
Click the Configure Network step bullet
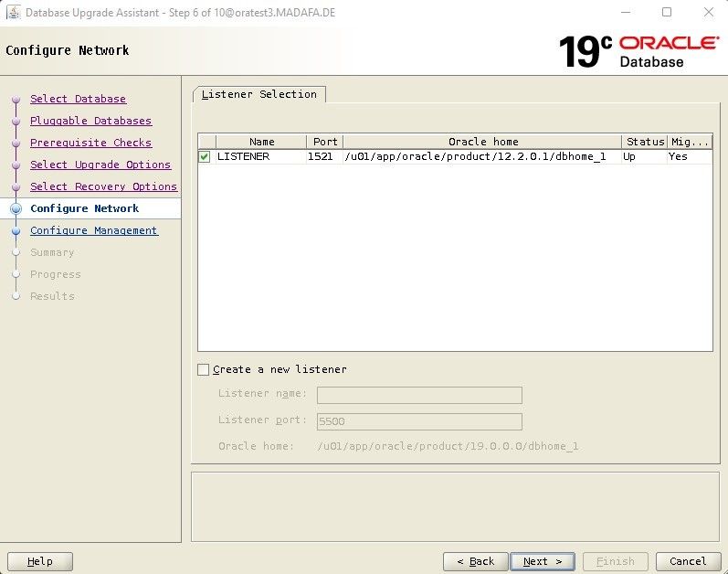(x=16, y=209)
